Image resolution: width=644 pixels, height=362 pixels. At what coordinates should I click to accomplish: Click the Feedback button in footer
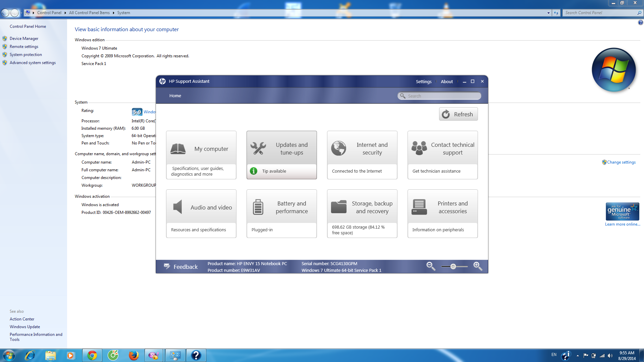pyautogui.click(x=181, y=266)
